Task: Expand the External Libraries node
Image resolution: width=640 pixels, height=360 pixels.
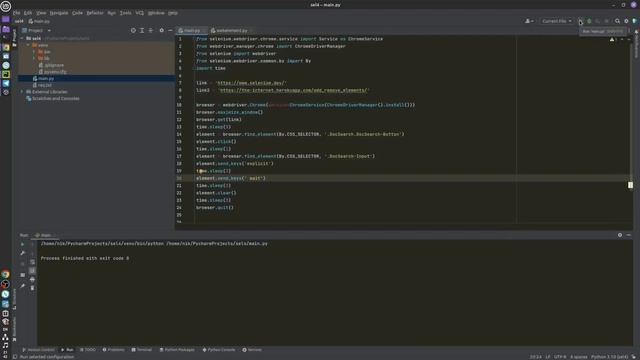Action: click(22, 92)
